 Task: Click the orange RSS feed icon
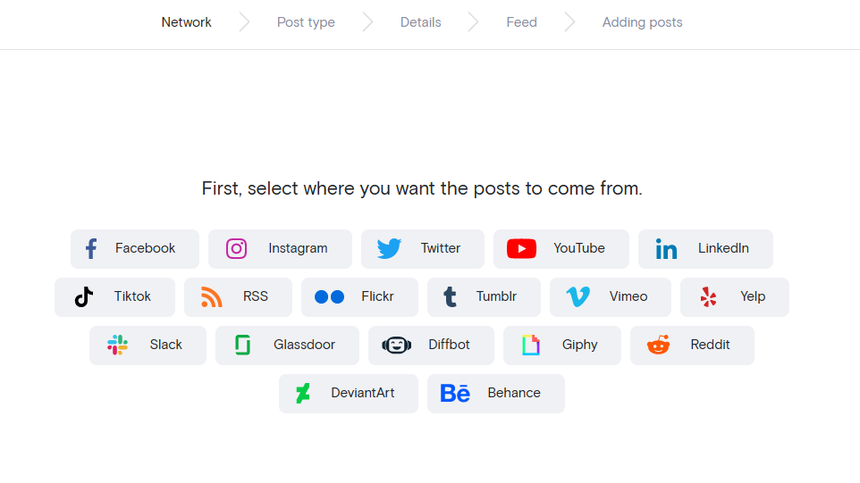coord(211,297)
